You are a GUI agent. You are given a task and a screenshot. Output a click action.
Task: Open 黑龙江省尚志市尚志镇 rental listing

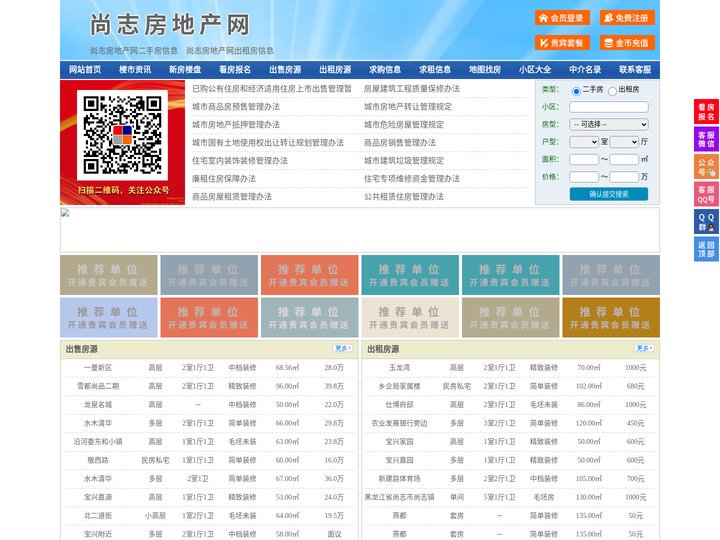pos(399,497)
